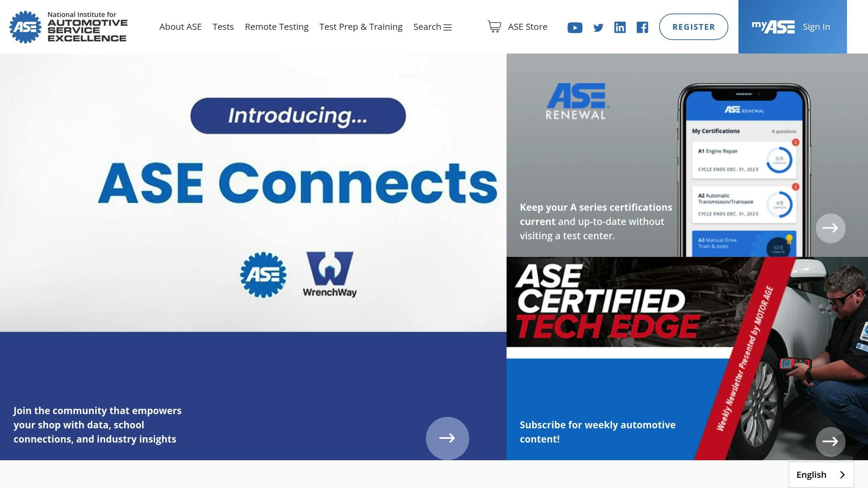Image resolution: width=868 pixels, height=488 pixels.
Task: Open the About ASE menu
Action: click(181, 27)
